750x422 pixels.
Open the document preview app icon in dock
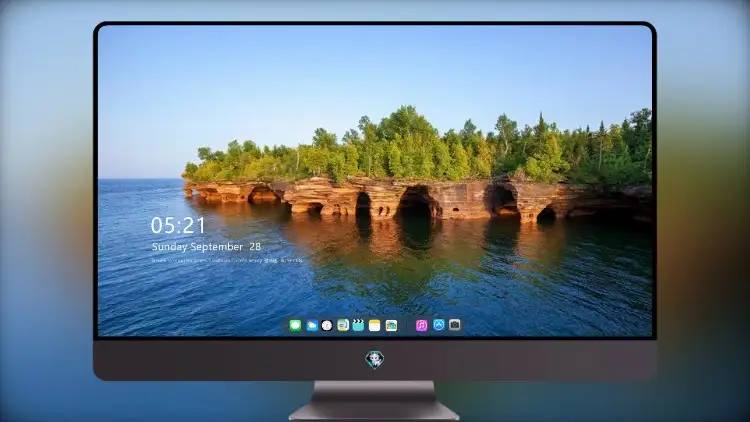pyautogui.click(x=342, y=325)
